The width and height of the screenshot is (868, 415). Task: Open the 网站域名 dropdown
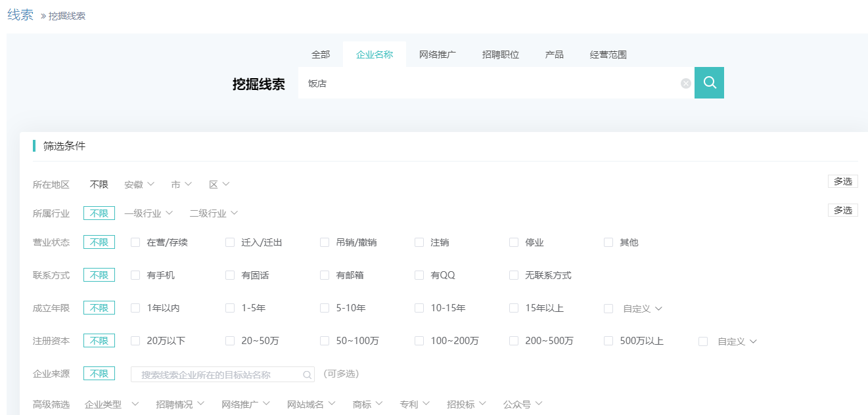tap(311, 404)
